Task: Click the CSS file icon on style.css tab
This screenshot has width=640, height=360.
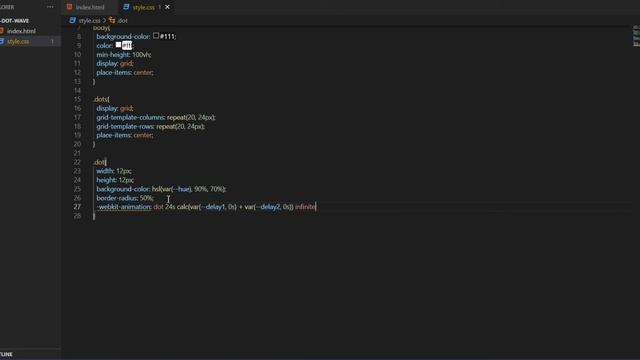Action: [126, 7]
